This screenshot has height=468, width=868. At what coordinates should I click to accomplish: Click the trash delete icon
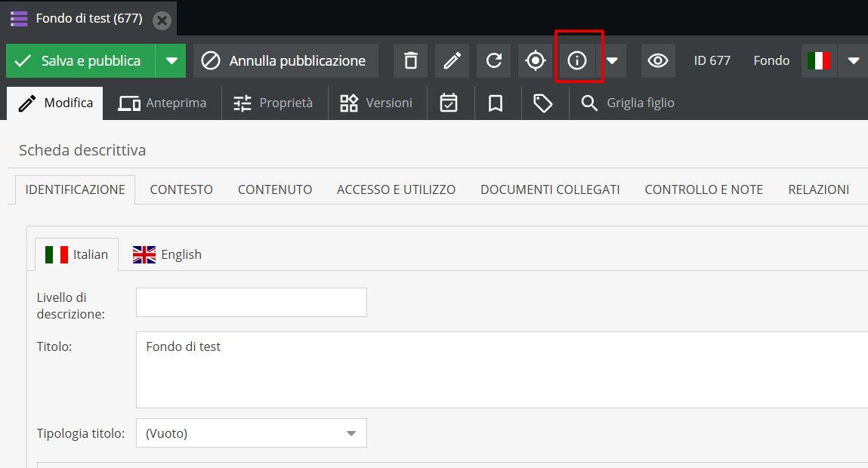click(410, 61)
